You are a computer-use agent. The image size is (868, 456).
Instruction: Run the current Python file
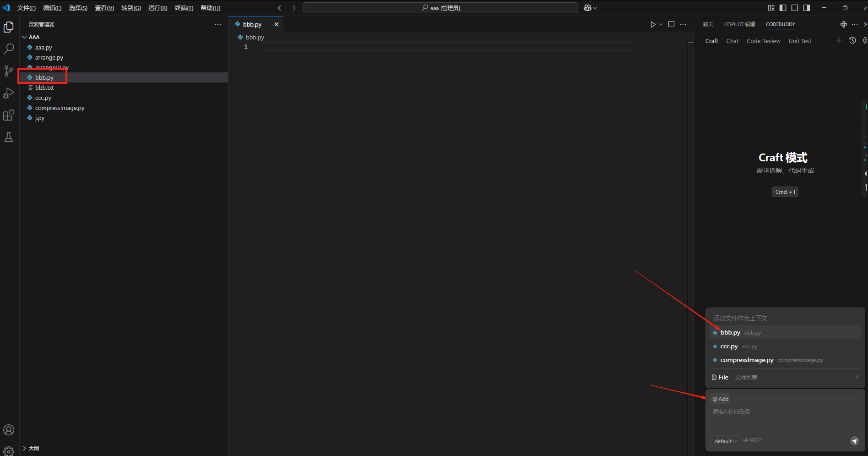click(653, 24)
